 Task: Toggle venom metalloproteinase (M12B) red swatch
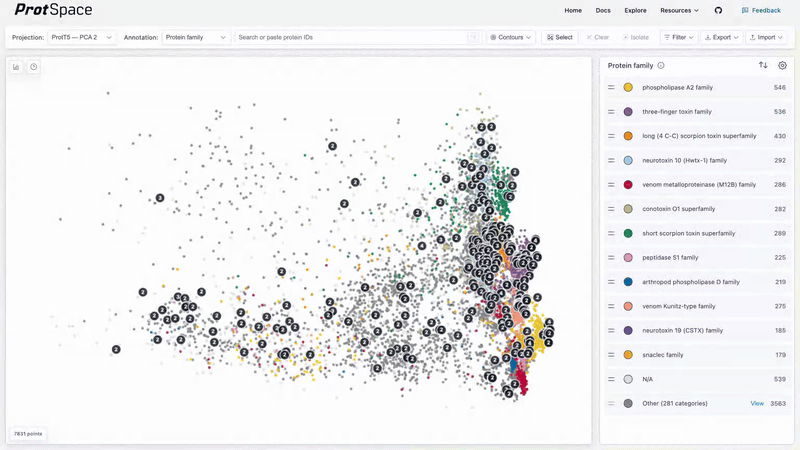click(628, 185)
